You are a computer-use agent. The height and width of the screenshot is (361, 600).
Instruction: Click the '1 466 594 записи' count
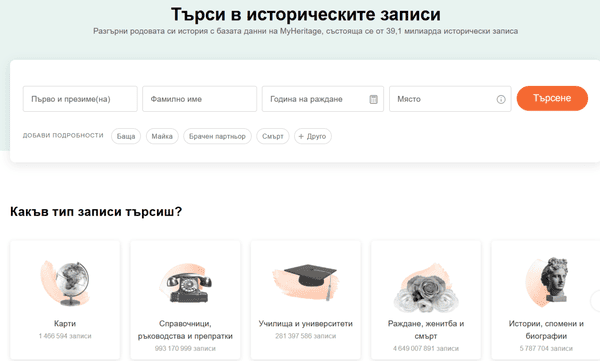[x=65, y=336]
